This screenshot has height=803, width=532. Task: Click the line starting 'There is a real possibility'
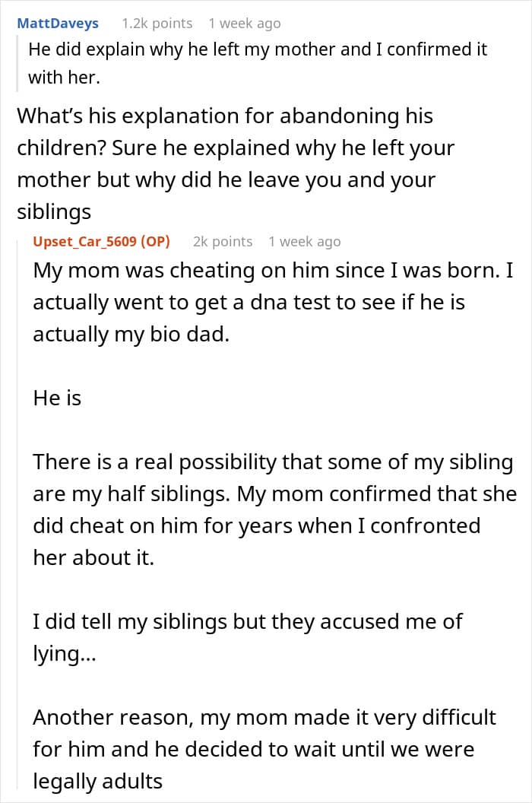click(273, 462)
